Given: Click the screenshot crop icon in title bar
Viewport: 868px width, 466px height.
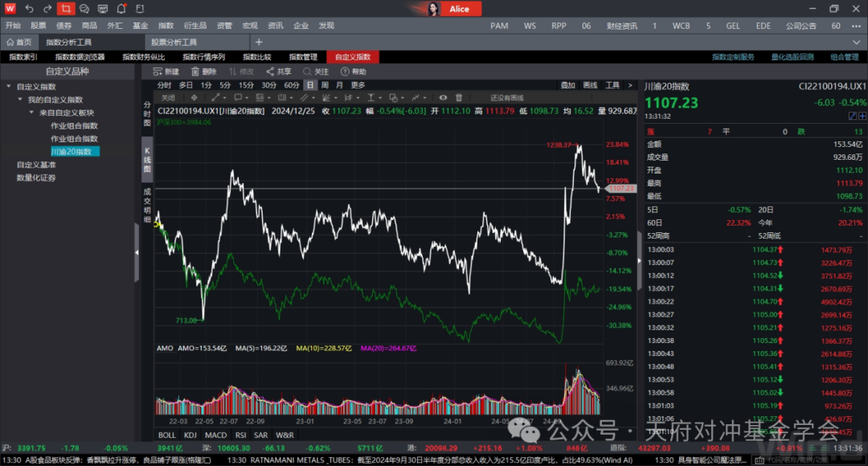Looking at the screenshot, I should tap(66, 9).
